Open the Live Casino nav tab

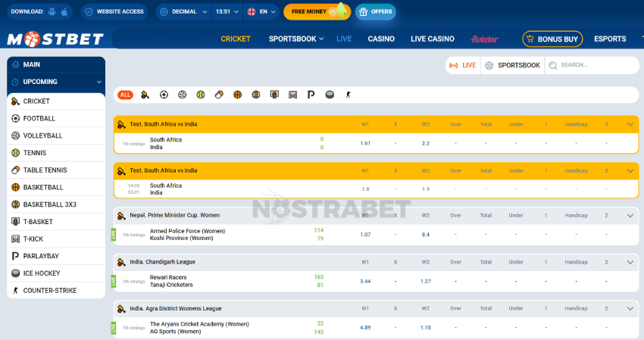[433, 39]
